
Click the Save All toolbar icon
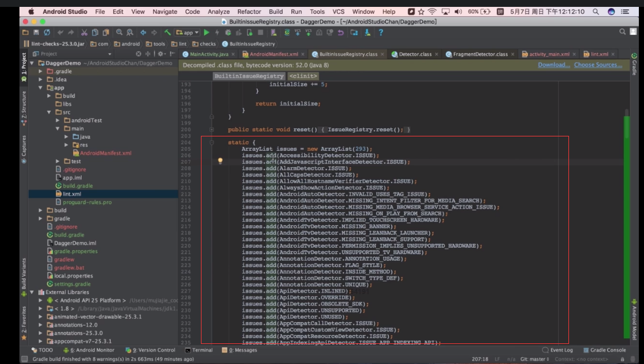pos(36,33)
